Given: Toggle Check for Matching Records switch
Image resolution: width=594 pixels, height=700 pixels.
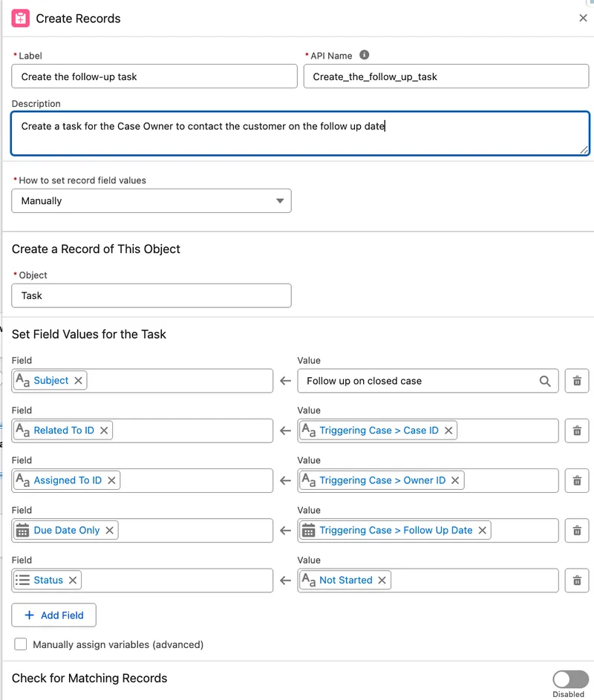Looking at the screenshot, I should click(570, 679).
